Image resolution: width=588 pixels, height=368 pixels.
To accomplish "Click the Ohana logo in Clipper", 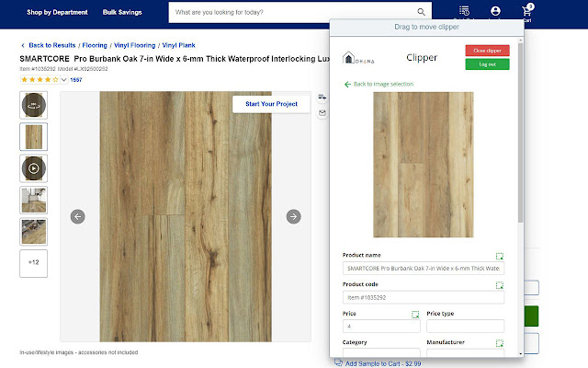I will [x=358, y=58].
